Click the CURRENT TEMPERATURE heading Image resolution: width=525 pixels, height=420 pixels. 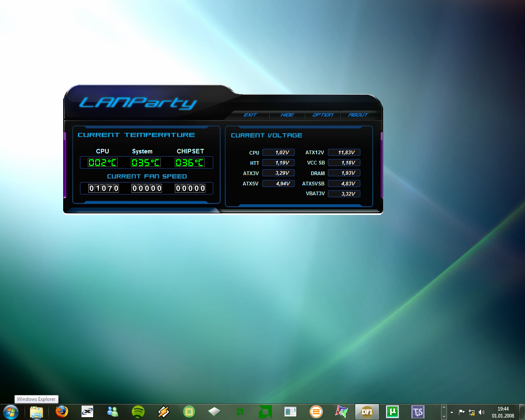(136, 135)
